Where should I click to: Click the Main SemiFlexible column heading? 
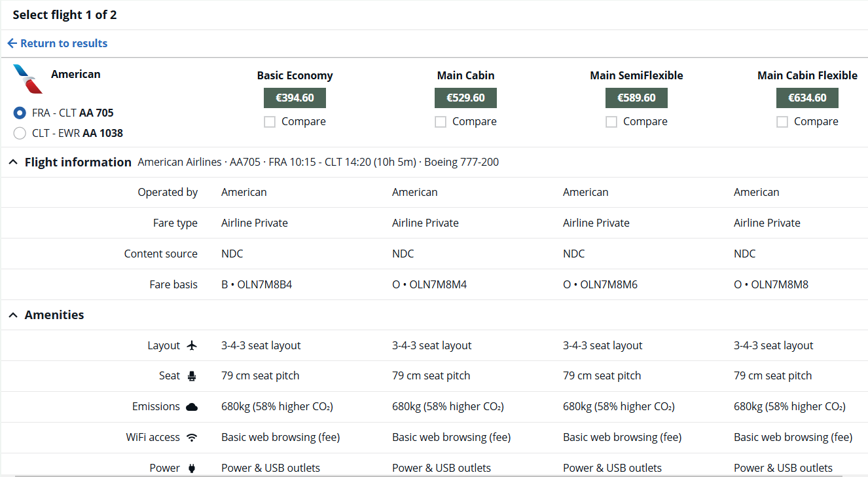636,75
